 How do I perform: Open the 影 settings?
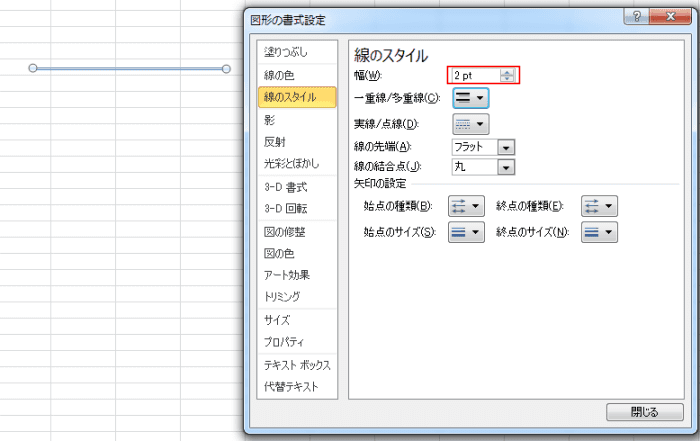[297, 120]
